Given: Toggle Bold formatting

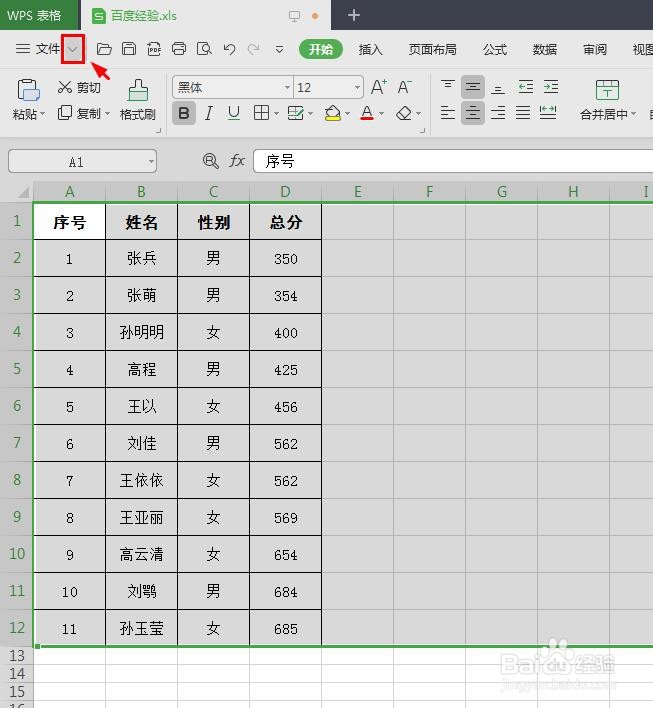Looking at the screenshot, I should click(x=184, y=113).
